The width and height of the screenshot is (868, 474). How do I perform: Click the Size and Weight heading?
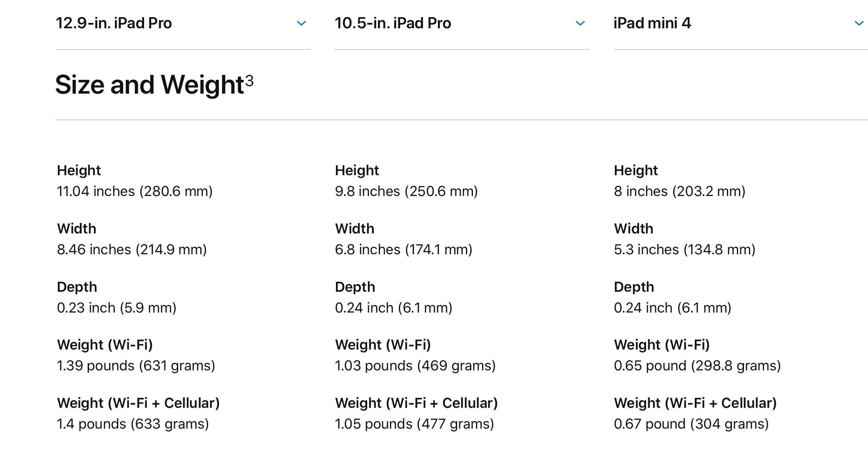point(149,85)
